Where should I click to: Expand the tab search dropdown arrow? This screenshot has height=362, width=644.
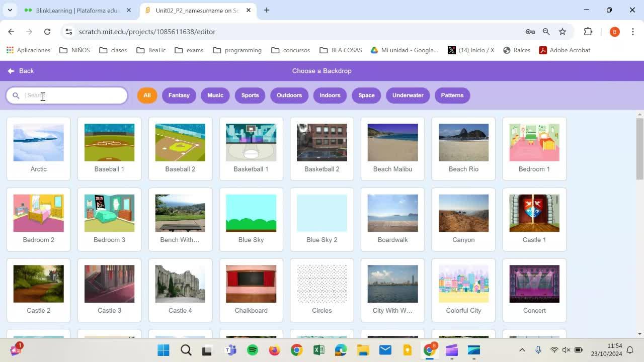pyautogui.click(x=10, y=10)
